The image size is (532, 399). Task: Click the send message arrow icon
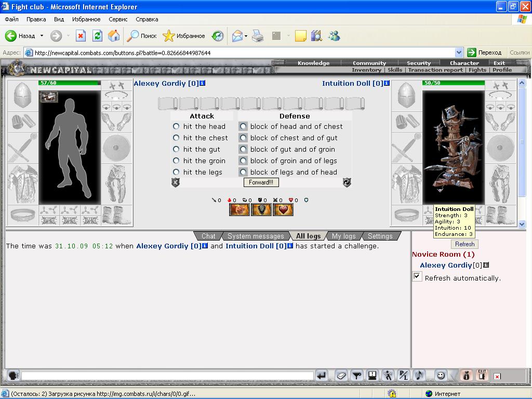322,375
